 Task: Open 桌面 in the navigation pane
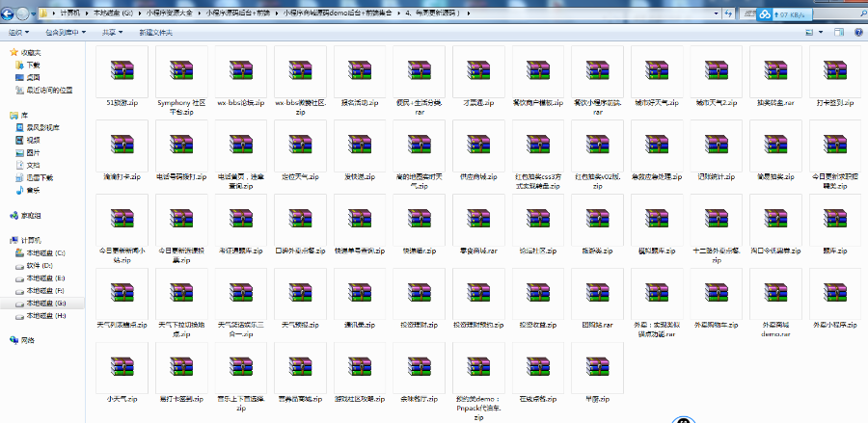pos(33,78)
